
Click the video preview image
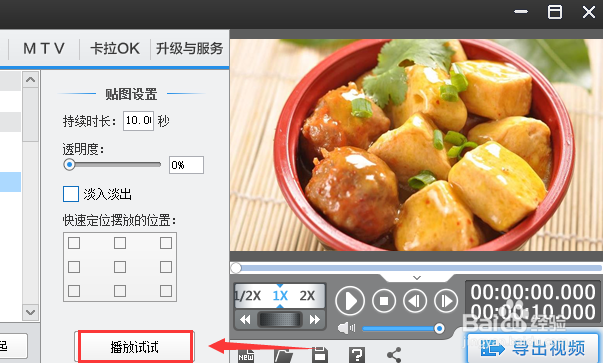coord(416,145)
